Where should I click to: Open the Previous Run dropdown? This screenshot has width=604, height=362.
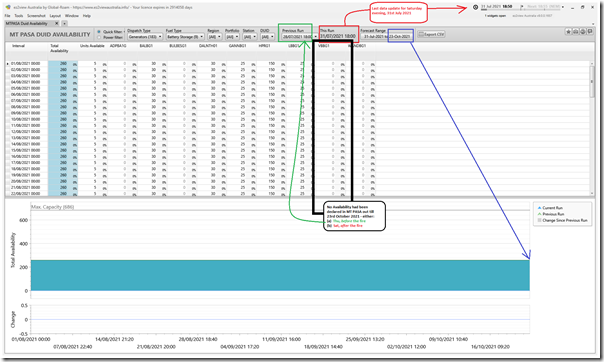299,37
